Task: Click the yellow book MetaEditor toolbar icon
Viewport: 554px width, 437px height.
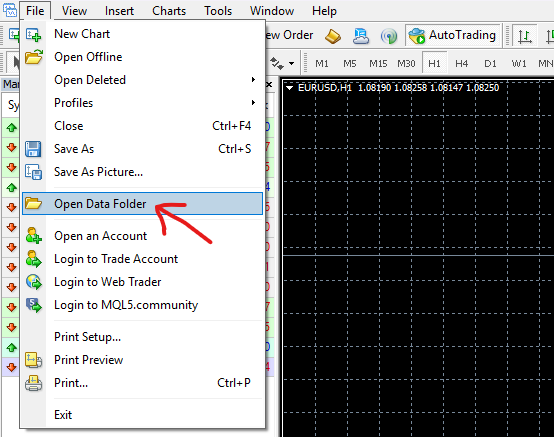Action: pos(333,36)
